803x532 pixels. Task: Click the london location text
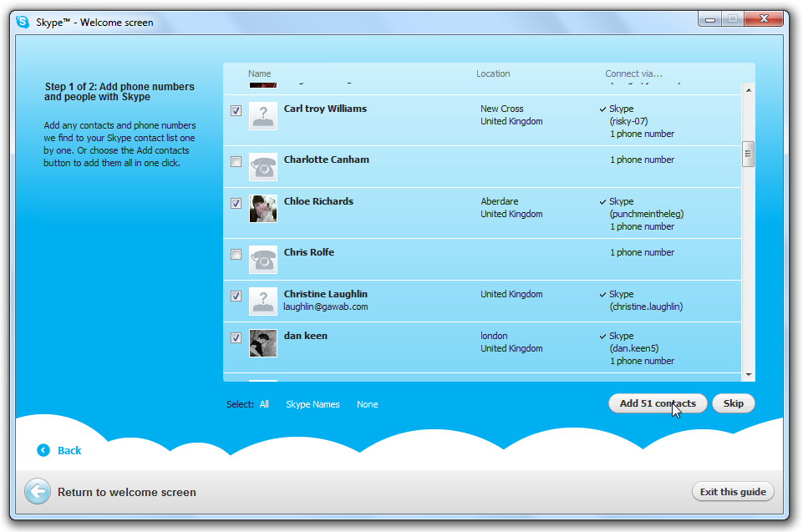point(494,336)
